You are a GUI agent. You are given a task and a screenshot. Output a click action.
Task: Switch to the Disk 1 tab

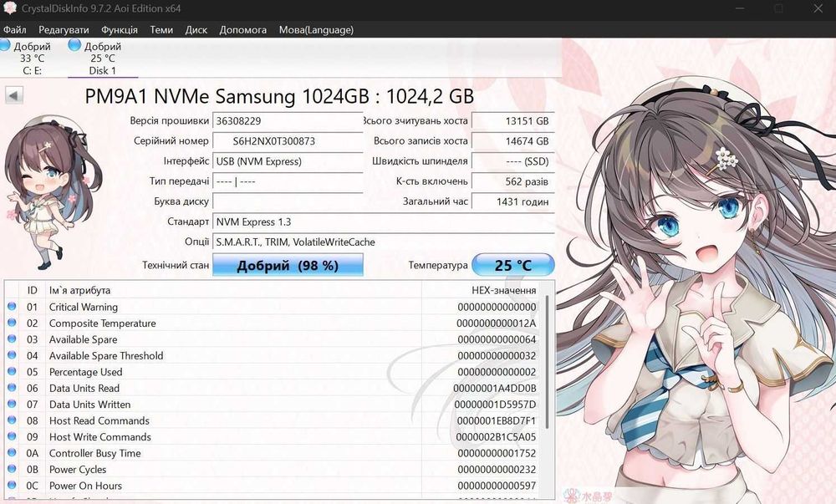point(102,58)
